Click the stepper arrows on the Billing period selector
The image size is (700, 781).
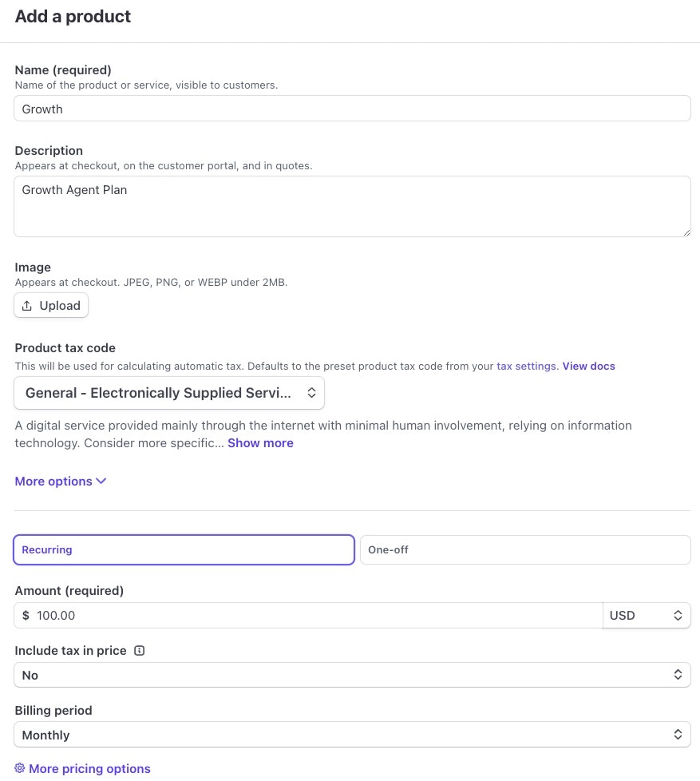[x=678, y=734]
